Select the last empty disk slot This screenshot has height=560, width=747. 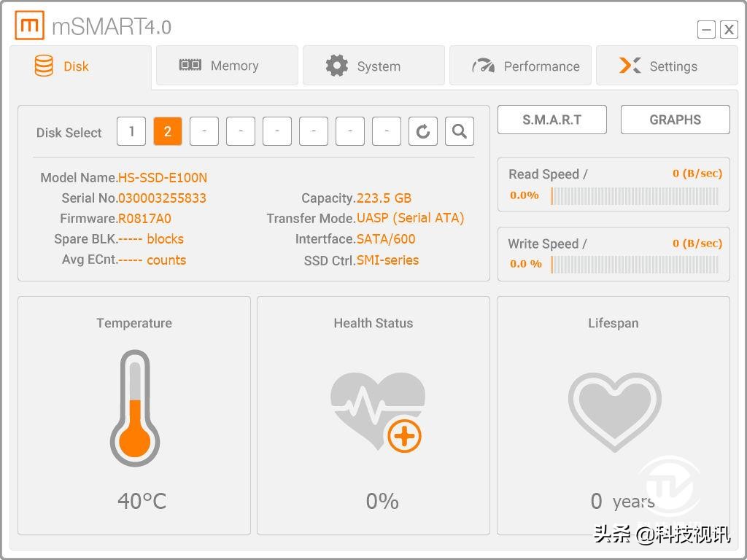pos(387,131)
